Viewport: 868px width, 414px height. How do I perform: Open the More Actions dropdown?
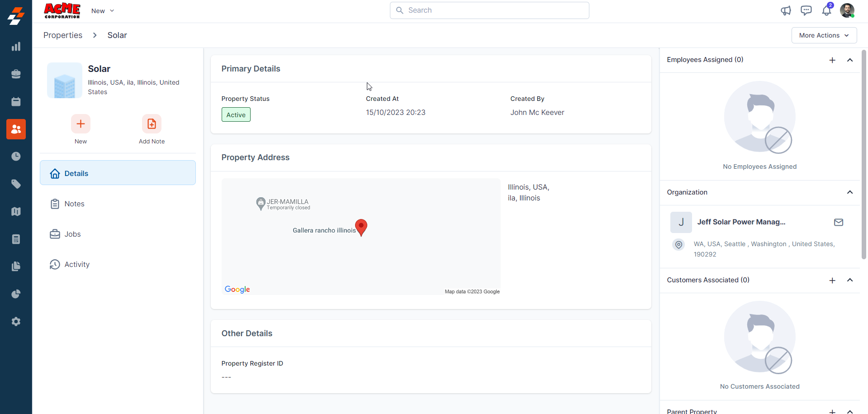coord(824,35)
